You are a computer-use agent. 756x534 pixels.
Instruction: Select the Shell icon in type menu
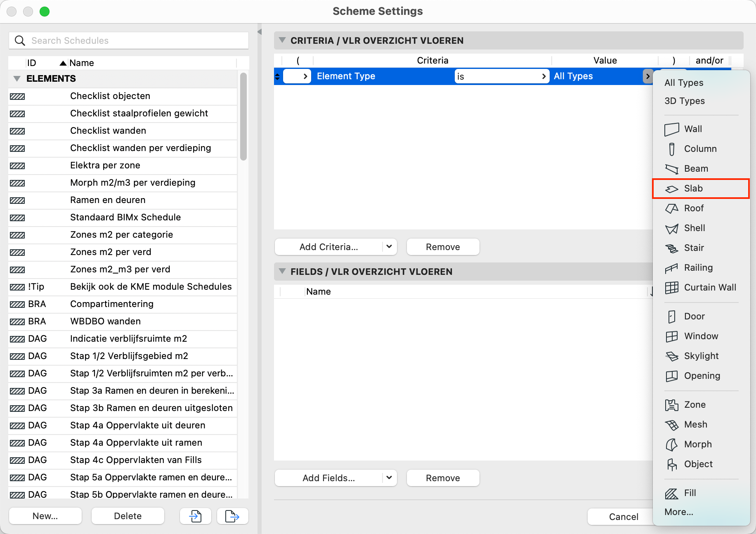(671, 228)
